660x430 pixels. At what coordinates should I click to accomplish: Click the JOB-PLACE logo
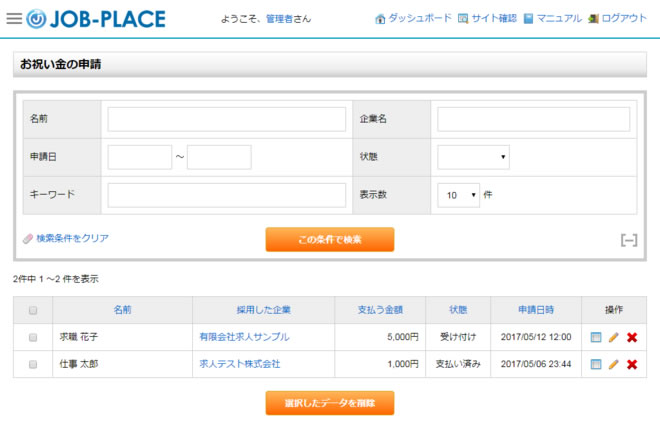[96, 18]
